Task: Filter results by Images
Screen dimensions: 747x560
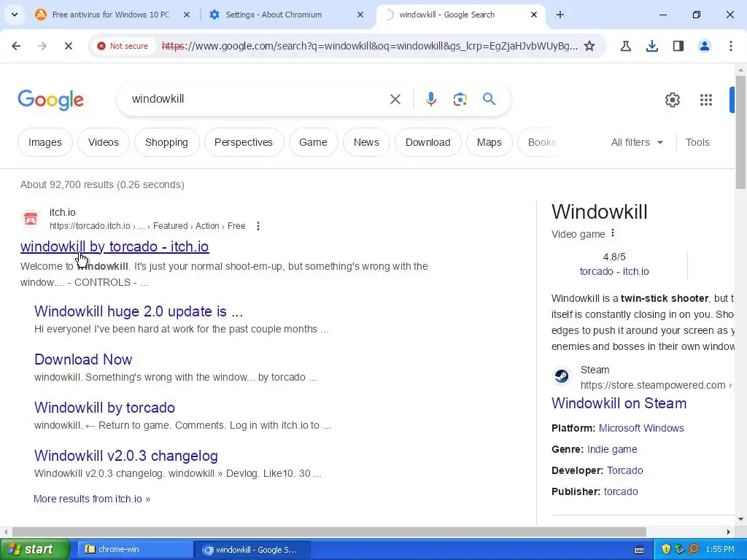Action: [x=44, y=142]
